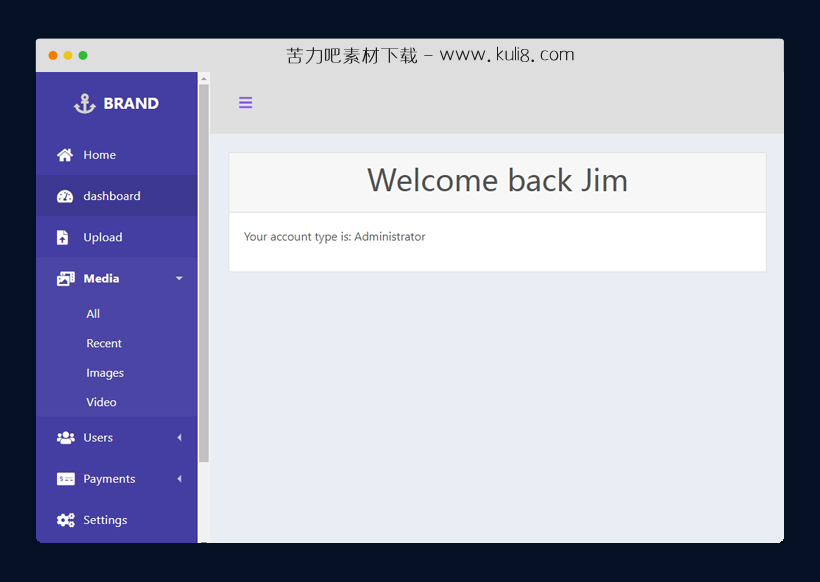820x582 pixels.
Task: Toggle sidebar with the hamburger menu button
Action: coord(245,102)
